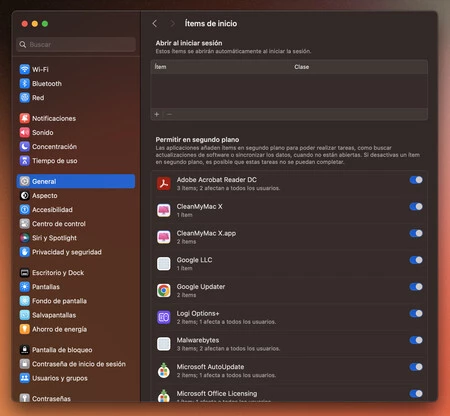Remove login item with minus button

click(169, 114)
